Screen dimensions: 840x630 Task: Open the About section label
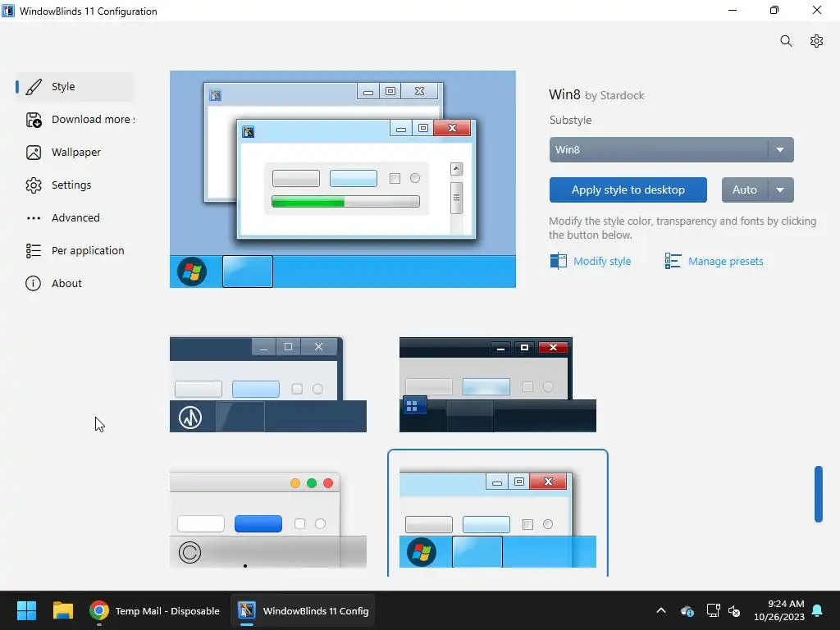[66, 283]
